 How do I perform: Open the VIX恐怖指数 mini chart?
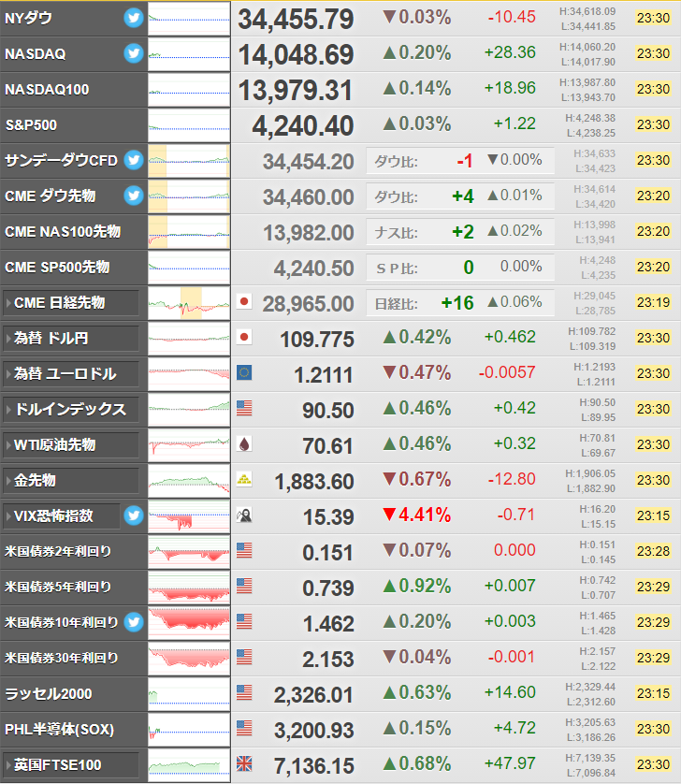point(189,516)
